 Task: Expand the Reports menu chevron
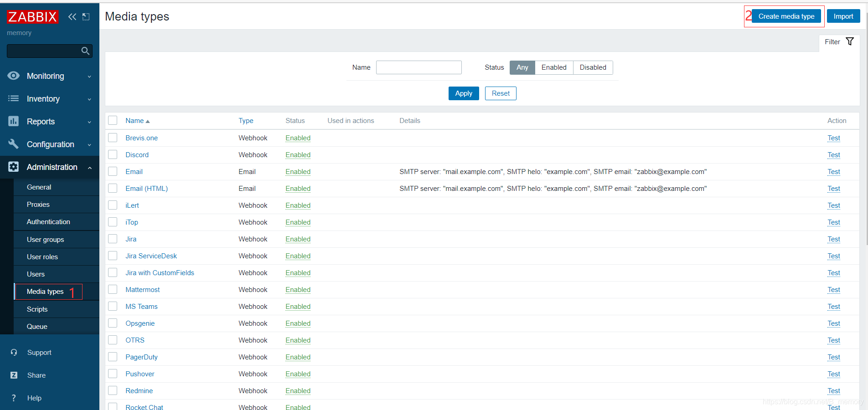[89, 122]
